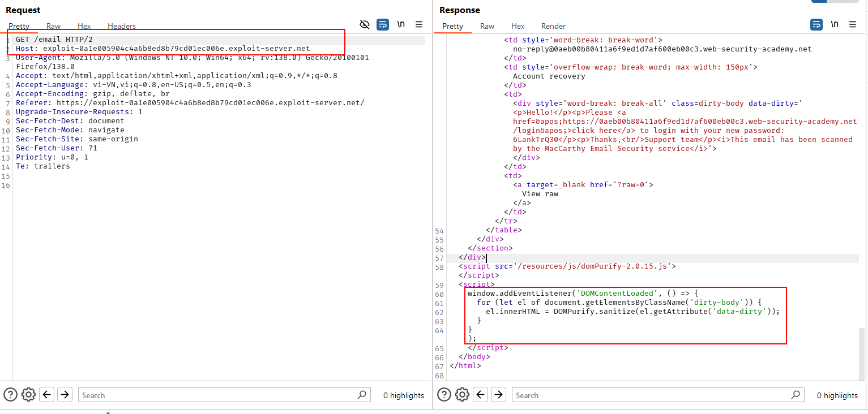Go to next match arrow under Response
868x414 pixels.
[x=498, y=395]
